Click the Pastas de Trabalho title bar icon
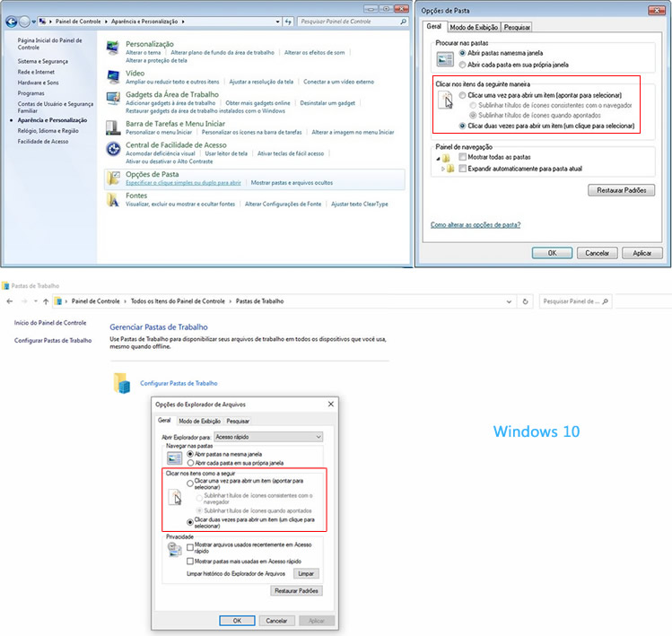The image size is (672, 636). [5, 286]
